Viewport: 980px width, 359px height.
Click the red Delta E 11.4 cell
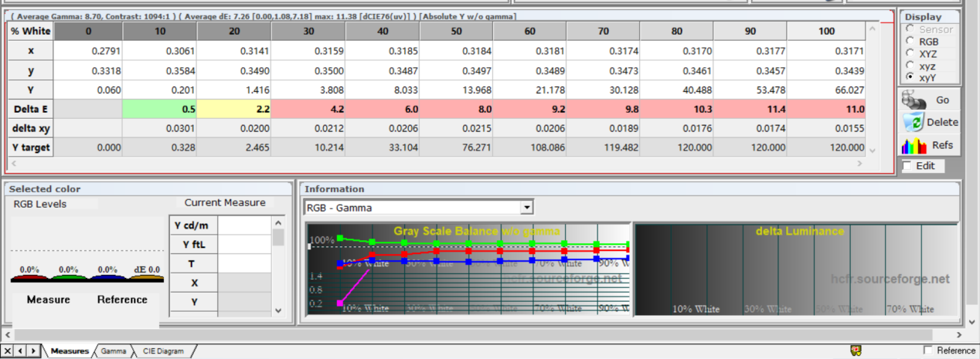point(750,110)
